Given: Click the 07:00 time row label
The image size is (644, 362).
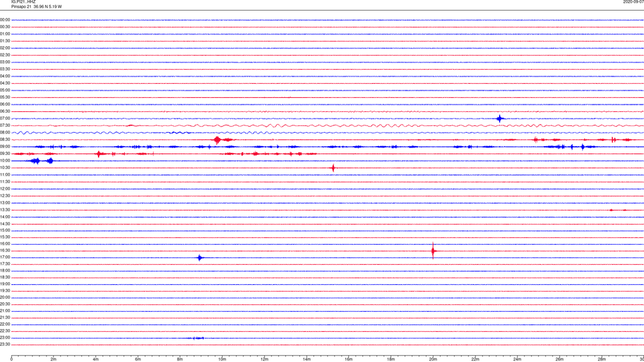Looking at the screenshot, I should coord(5,118).
